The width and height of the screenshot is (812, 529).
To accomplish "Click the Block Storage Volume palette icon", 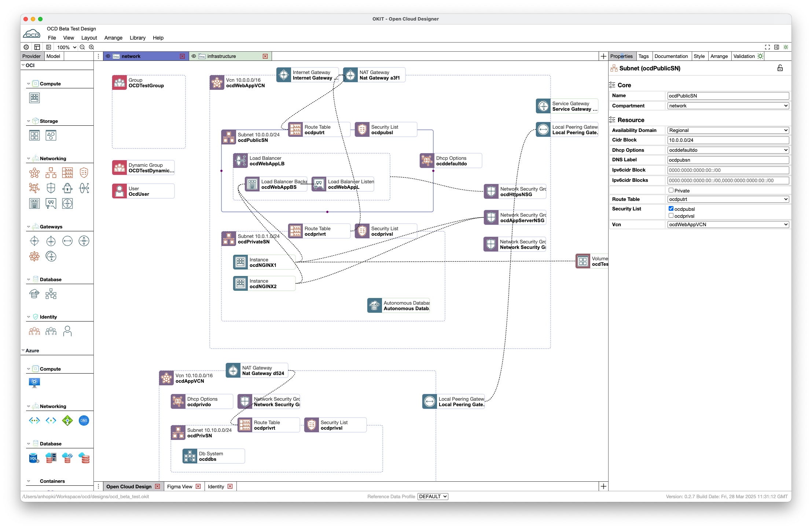I will pyautogui.click(x=34, y=135).
